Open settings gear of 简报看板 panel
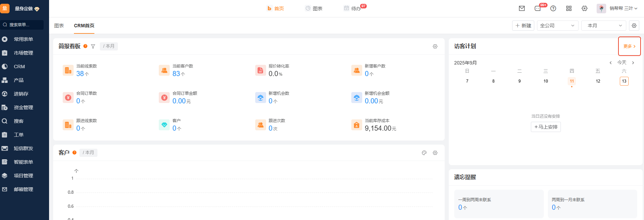 pyautogui.click(x=435, y=46)
